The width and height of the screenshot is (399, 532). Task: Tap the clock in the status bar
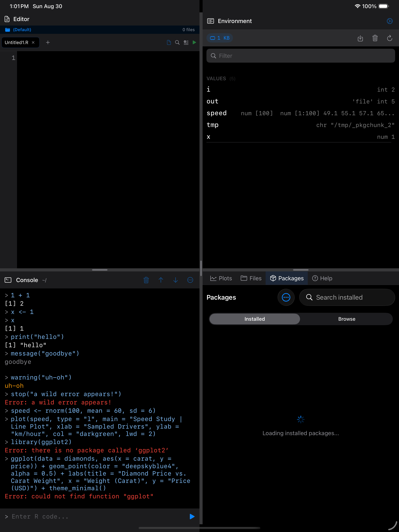[19, 6]
